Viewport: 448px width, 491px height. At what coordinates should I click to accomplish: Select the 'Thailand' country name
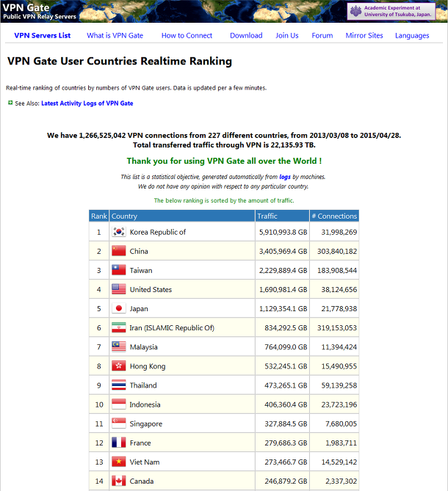pyautogui.click(x=143, y=385)
